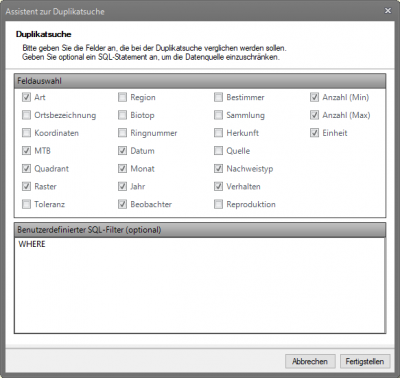Image resolution: width=400 pixels, height=378 pixels.
Task: Tick the Ringnummer checkbox
Action: [x=122, y=133]
